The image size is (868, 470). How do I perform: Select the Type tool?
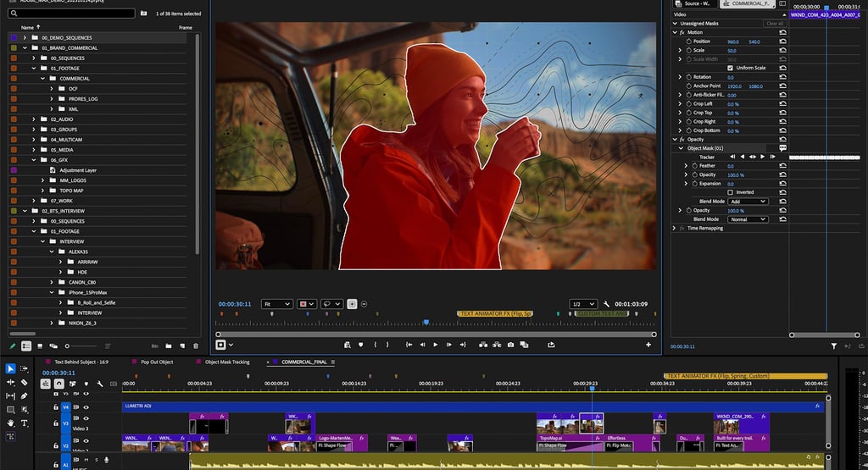[x=25, y=423]
